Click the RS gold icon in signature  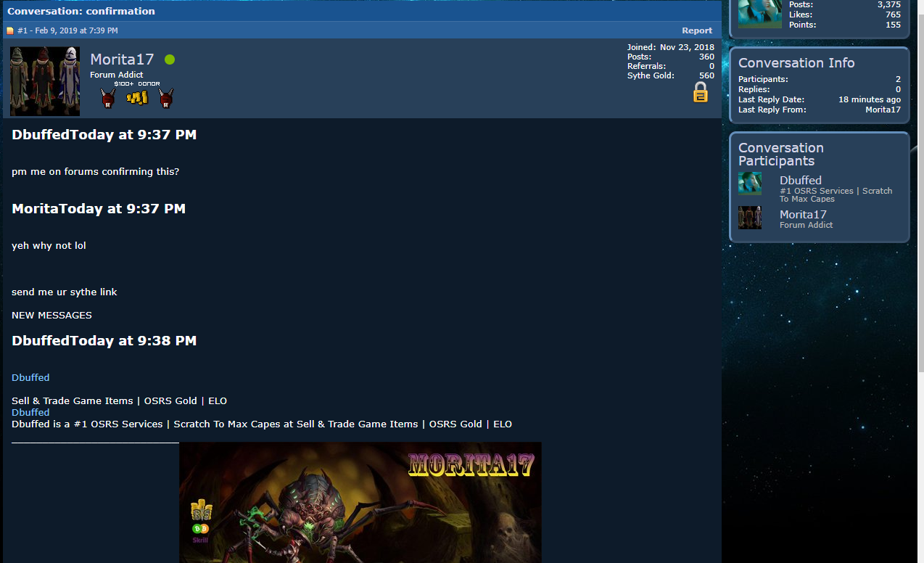201,510
